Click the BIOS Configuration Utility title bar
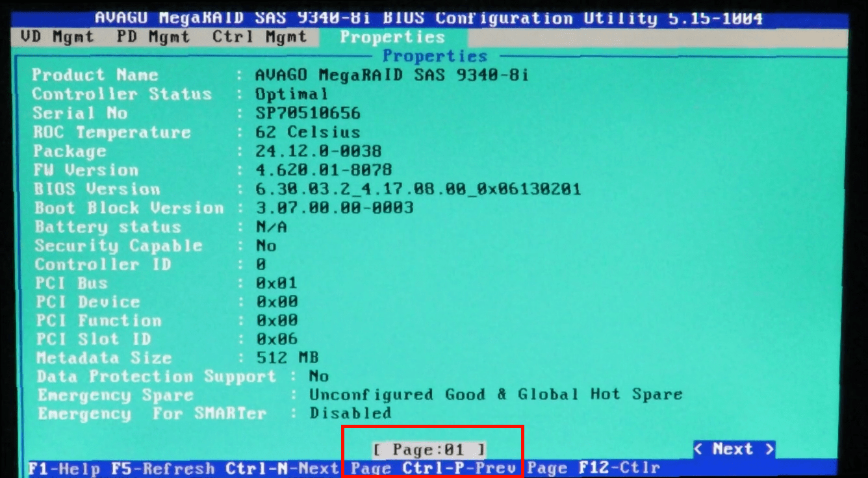 [429, 18]
